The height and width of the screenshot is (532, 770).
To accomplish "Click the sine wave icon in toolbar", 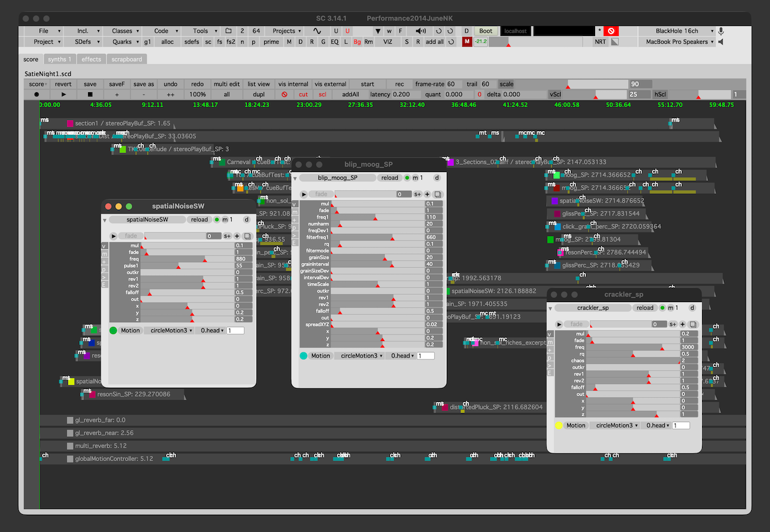I will point(317,31).
